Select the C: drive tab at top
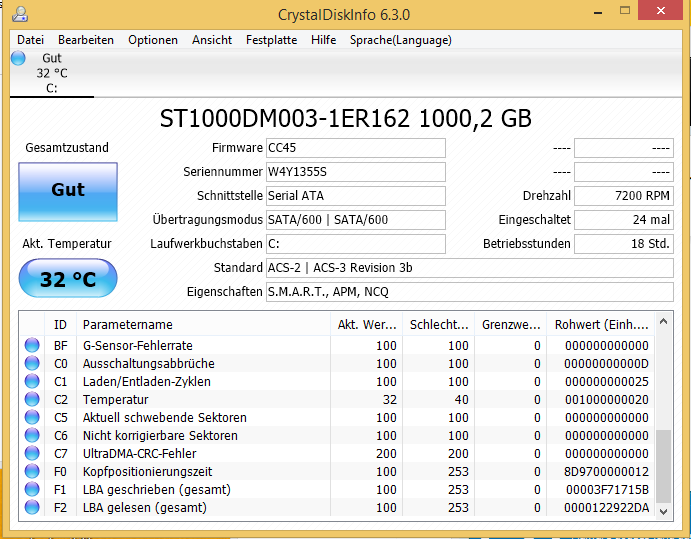Viewport: 691px width, 539px height. (x=52, y=73)
